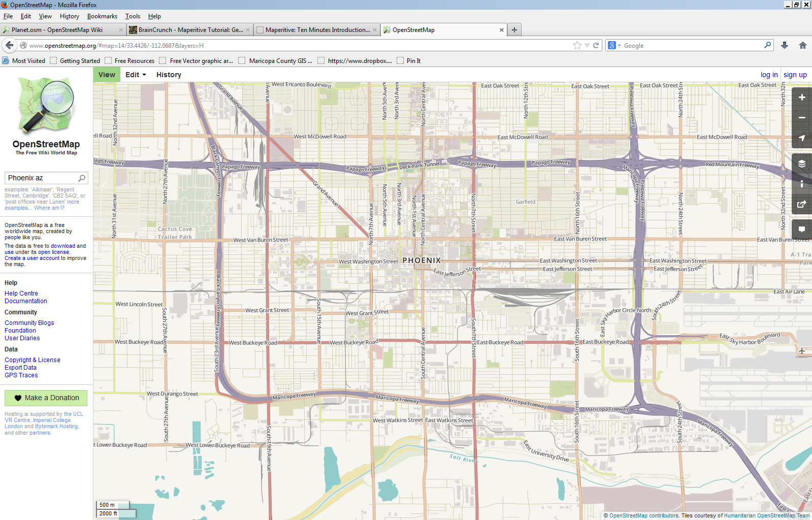
Task: Click the Firefox back arrow button
Action: (x=10, y=45)
